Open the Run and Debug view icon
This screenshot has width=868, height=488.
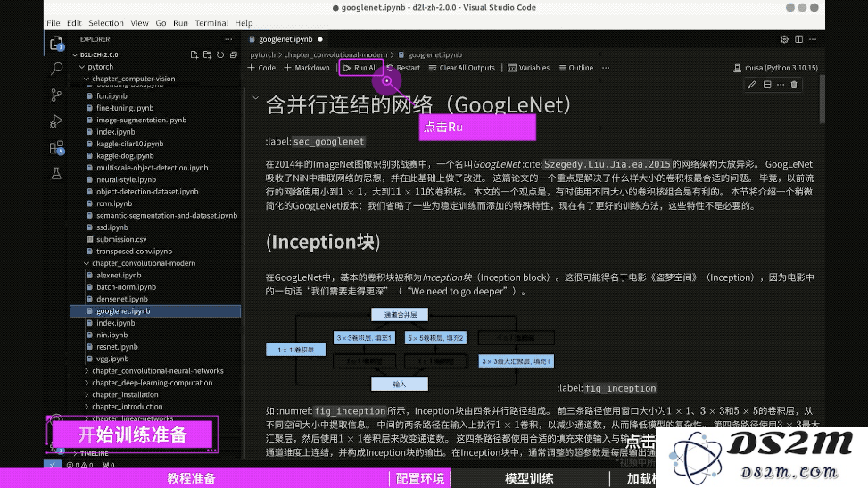56,120
